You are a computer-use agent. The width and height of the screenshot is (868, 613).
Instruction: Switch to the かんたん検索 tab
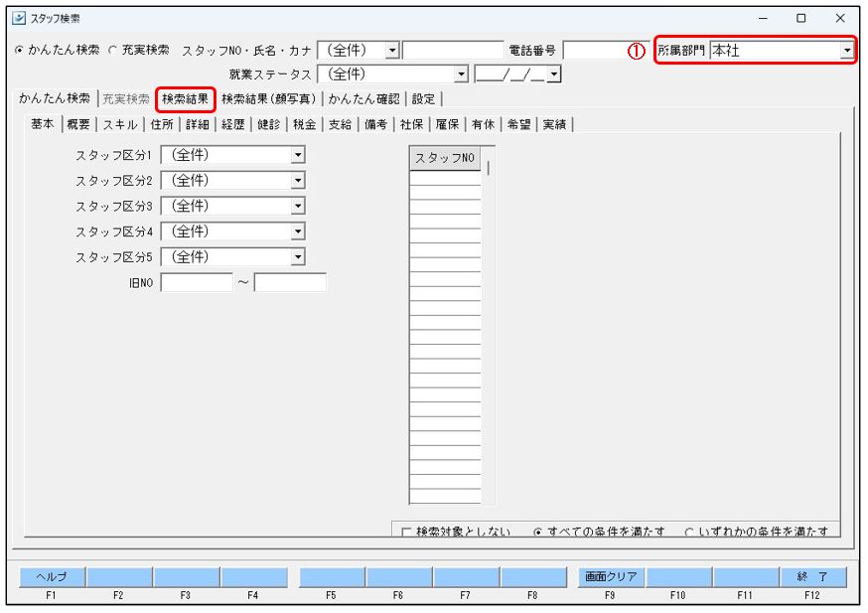click(55, 98)
